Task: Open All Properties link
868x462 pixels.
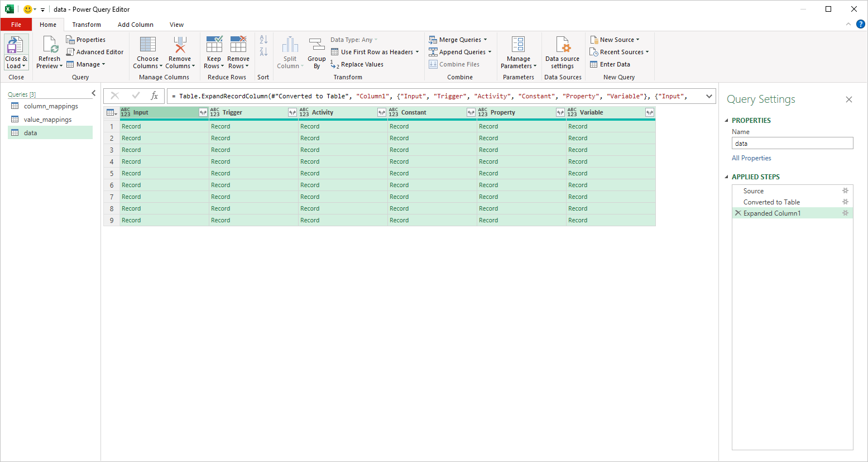Action: coord(751,158)
